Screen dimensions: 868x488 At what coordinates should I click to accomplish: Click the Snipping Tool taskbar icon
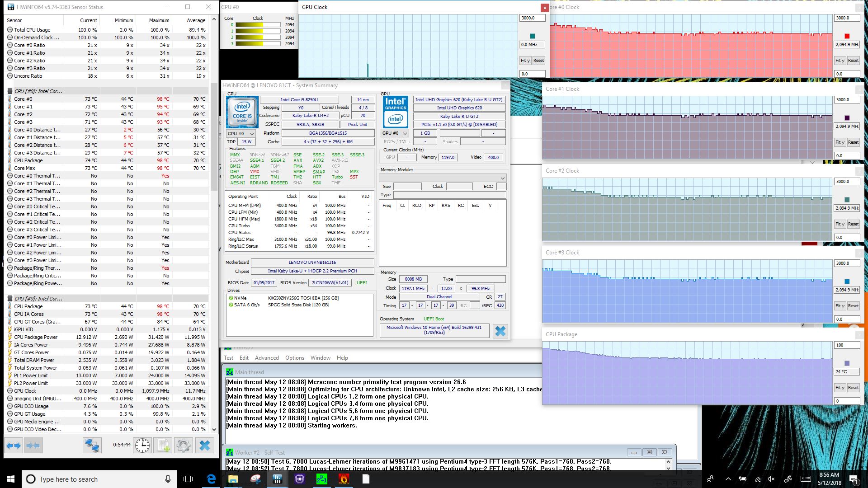click(255, 479)
